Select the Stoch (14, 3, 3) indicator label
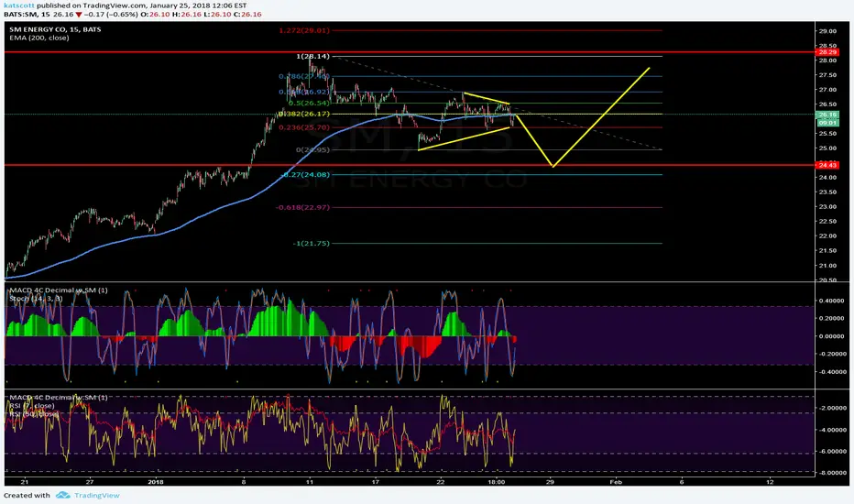 pos(36,299)
